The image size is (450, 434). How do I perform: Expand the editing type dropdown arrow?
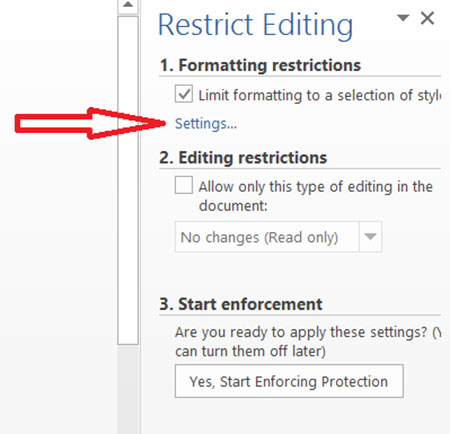coord(370,237)
